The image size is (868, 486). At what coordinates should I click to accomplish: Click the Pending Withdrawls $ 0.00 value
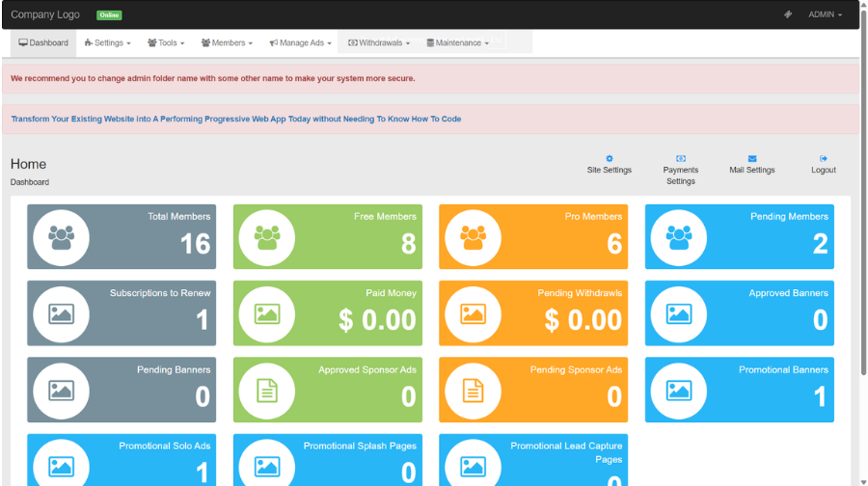(x=583, y=320)
